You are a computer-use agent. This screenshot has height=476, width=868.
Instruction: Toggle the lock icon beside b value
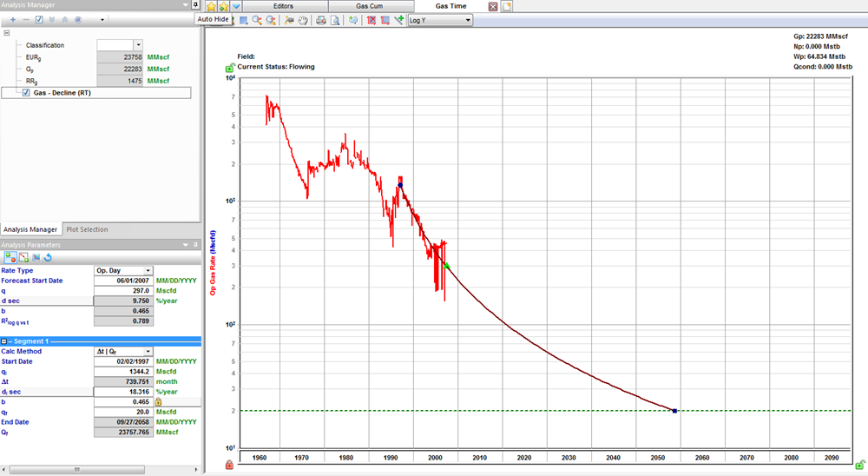coord(158,402)
